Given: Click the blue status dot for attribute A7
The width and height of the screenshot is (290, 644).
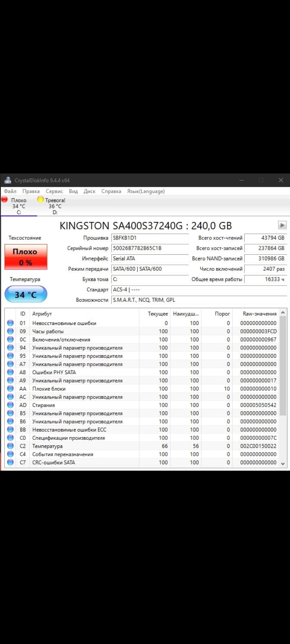Looking at the screenshot, I should 10,364.
